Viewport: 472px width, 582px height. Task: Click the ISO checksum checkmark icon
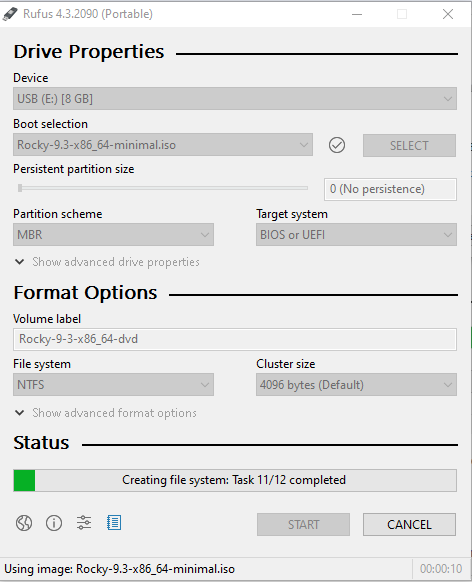pyautogui.click(x=337, y=145)
